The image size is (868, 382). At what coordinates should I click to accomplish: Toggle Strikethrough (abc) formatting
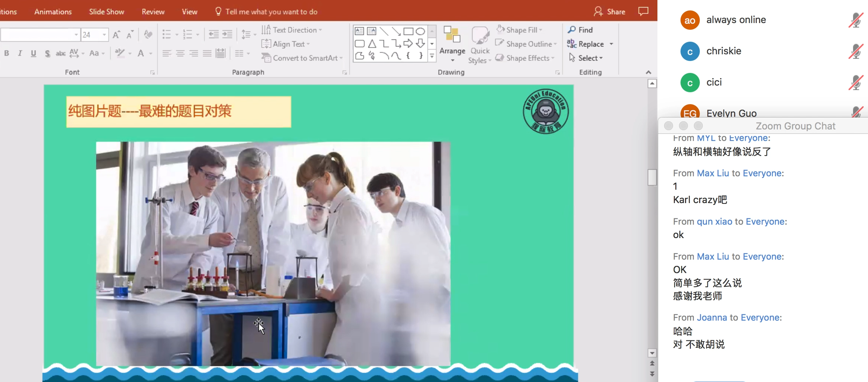click(x=61, y=53)
